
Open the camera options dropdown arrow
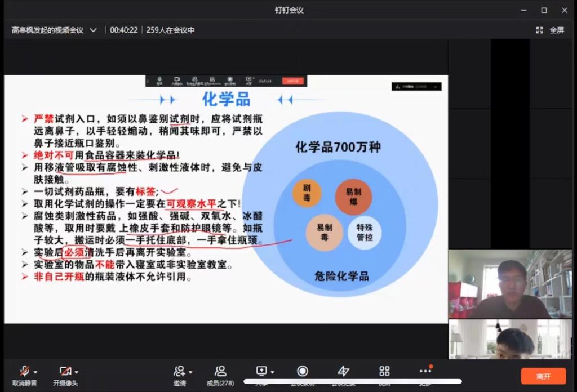[x=77, y=372]
